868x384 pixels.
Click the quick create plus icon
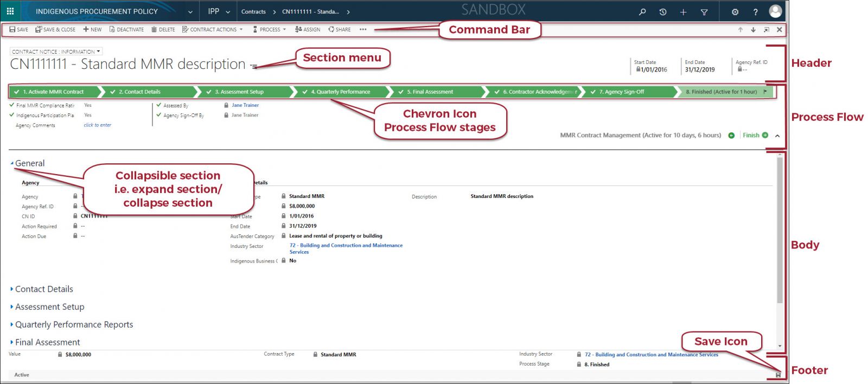click(684, 11)
